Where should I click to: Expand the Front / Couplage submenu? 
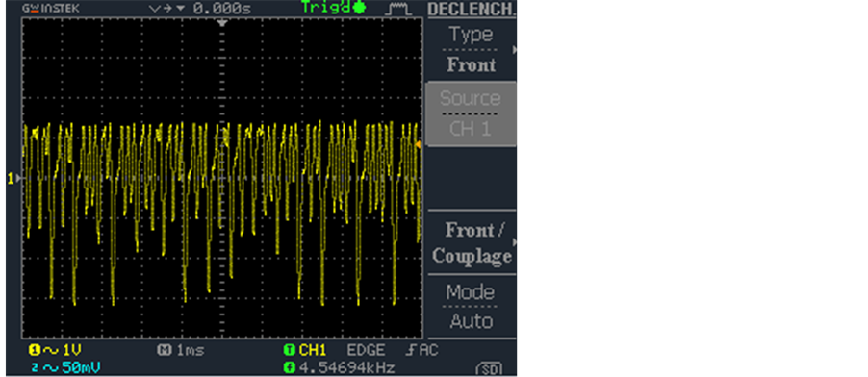(x=472, y=242)
